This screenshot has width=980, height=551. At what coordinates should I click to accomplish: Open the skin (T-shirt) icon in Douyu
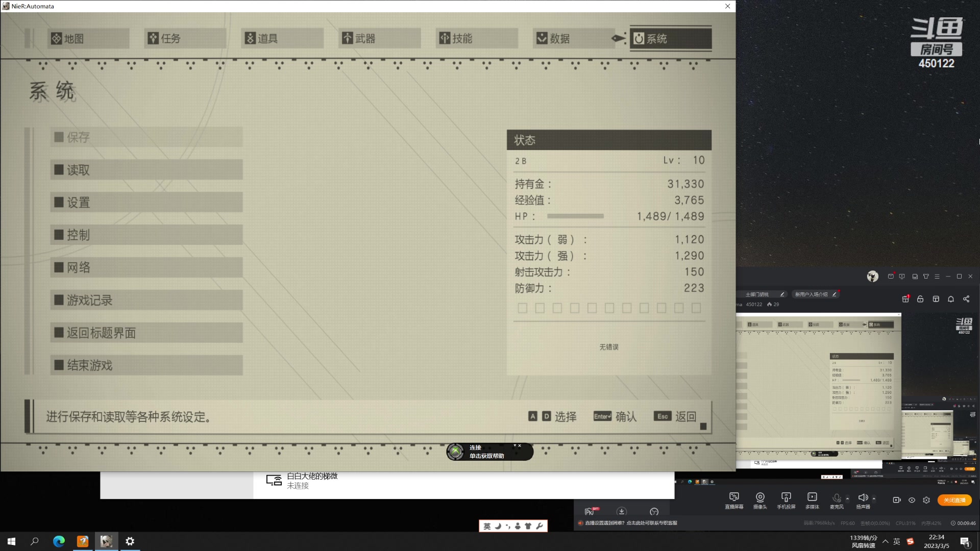point(926,277)
